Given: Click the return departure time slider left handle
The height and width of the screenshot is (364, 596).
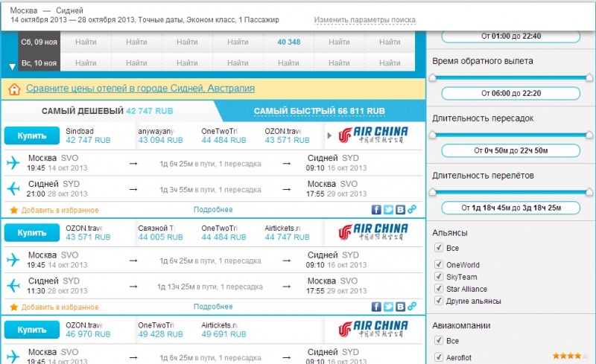Looking at the screenshot, I should click(434, 77).
